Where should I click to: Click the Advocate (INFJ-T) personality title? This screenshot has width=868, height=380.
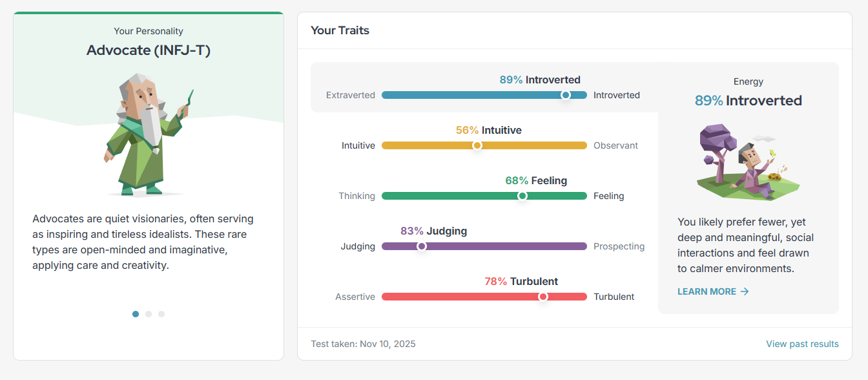[x=149, y=50]
